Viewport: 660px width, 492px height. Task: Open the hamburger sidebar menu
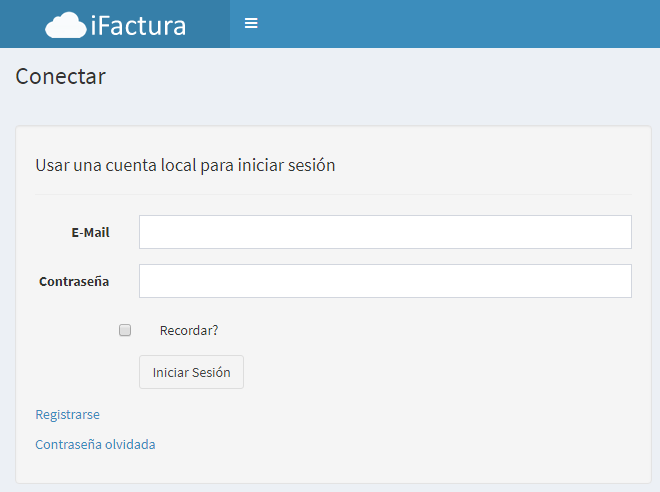coord(251,23)
